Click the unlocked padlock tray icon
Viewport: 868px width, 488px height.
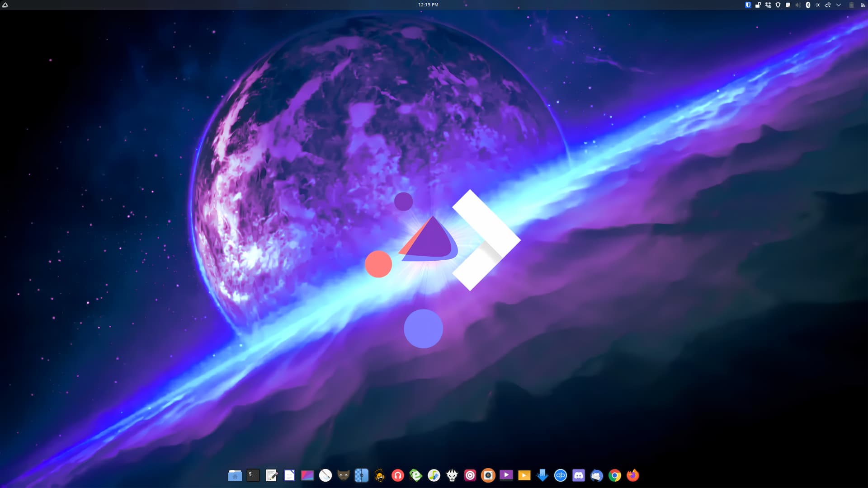758,5
